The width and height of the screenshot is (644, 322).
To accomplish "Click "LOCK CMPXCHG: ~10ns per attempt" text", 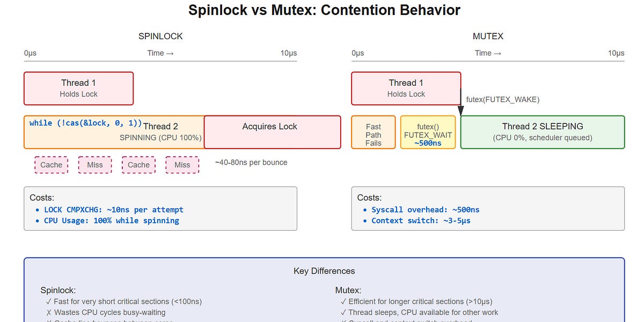I will point(114,210).
